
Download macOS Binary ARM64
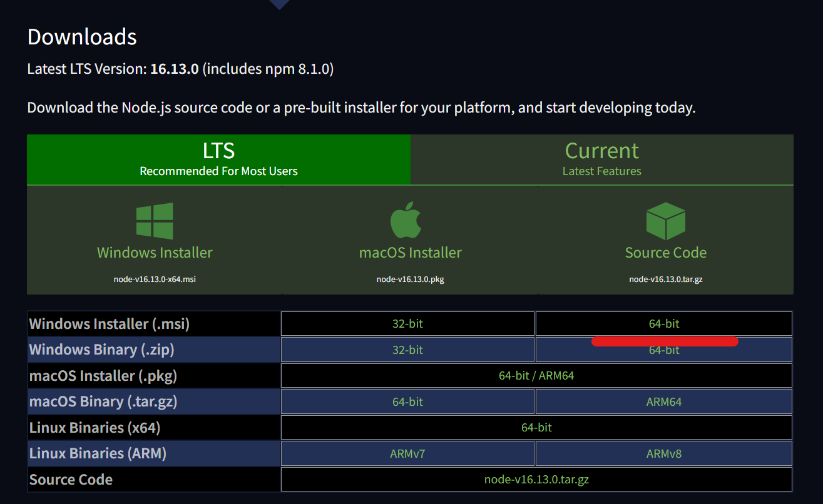664,402
